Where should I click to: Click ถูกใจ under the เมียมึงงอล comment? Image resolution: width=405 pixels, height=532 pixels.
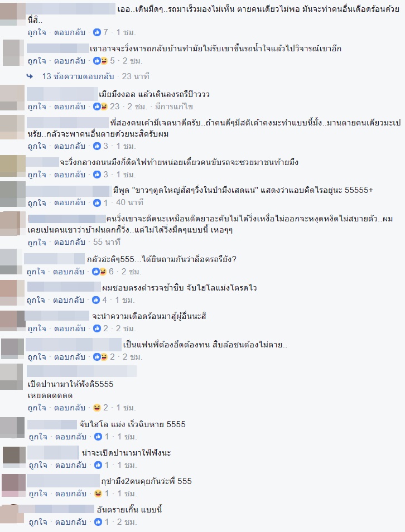[x=37, y=107]
